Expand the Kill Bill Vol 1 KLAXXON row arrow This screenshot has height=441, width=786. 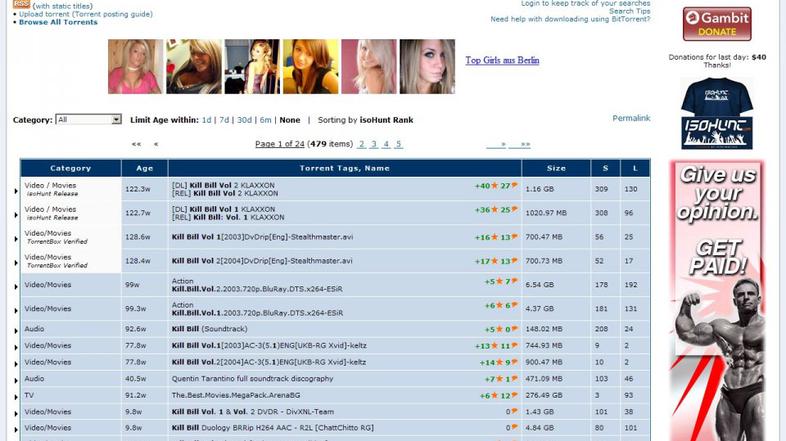click(x=16, y=215)
